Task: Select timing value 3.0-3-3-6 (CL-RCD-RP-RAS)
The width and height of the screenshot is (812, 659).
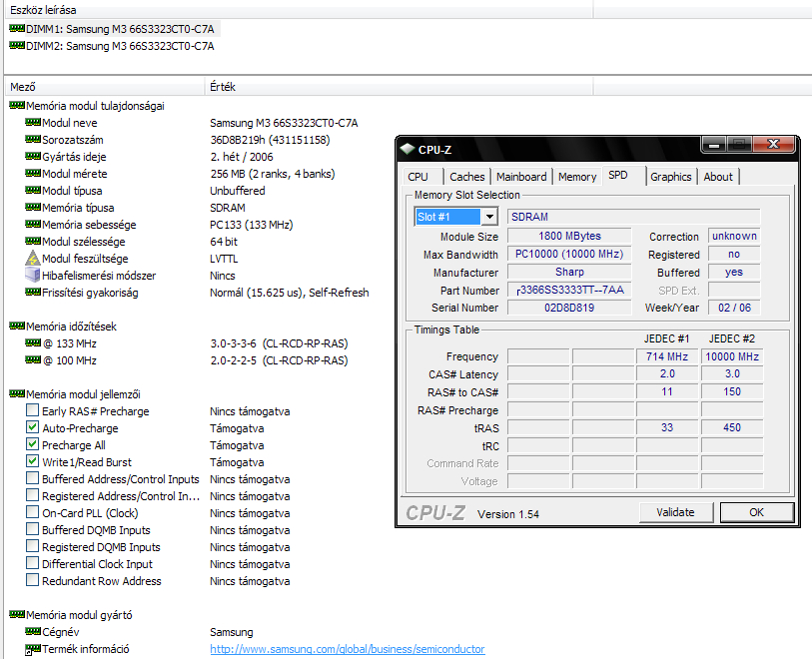Action: click(279, 343)
